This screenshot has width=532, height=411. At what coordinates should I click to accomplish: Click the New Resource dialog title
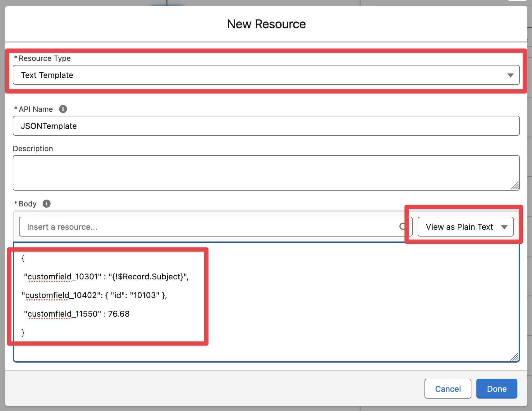coord(266,24)
